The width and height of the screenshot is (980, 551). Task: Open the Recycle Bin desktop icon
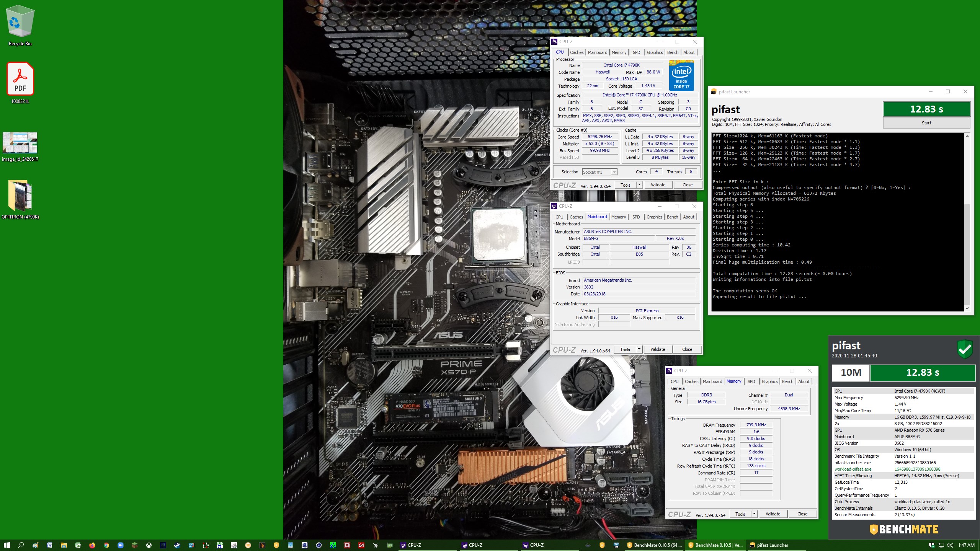coord(20,25)
